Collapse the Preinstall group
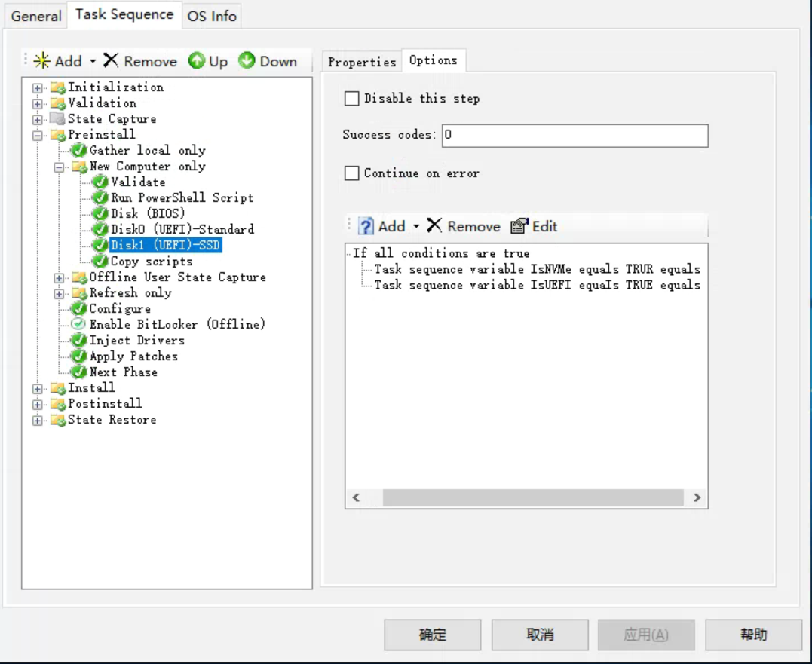 click(x=37, y=136)
